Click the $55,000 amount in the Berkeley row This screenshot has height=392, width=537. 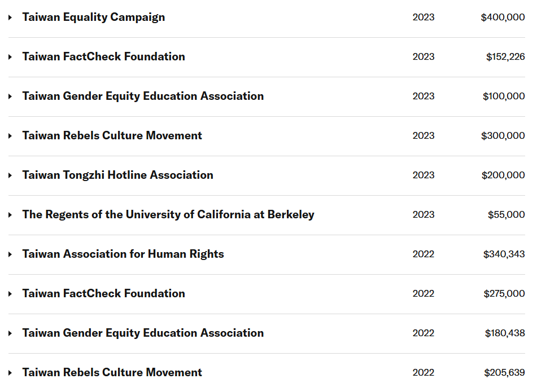pos(506,214)
